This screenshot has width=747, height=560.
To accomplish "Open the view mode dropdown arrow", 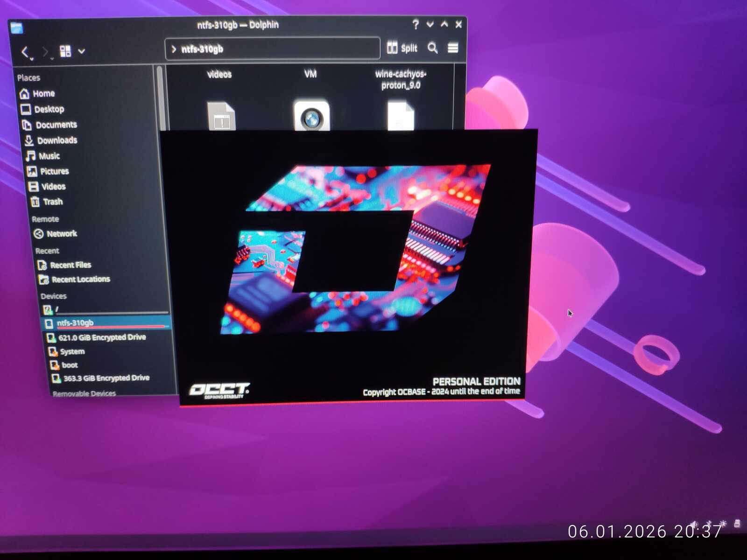I will (82, 51).
